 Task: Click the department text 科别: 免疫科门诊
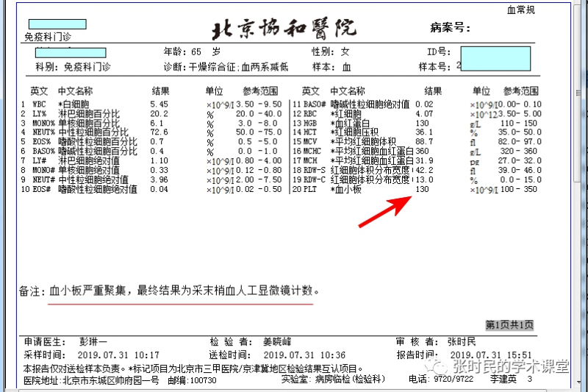73,67
